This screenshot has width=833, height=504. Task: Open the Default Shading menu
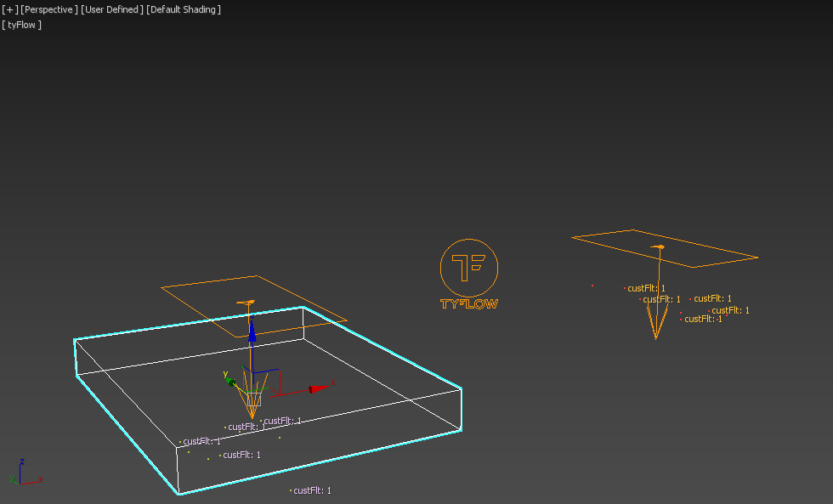pyautogui.click(x=184, y=9)
